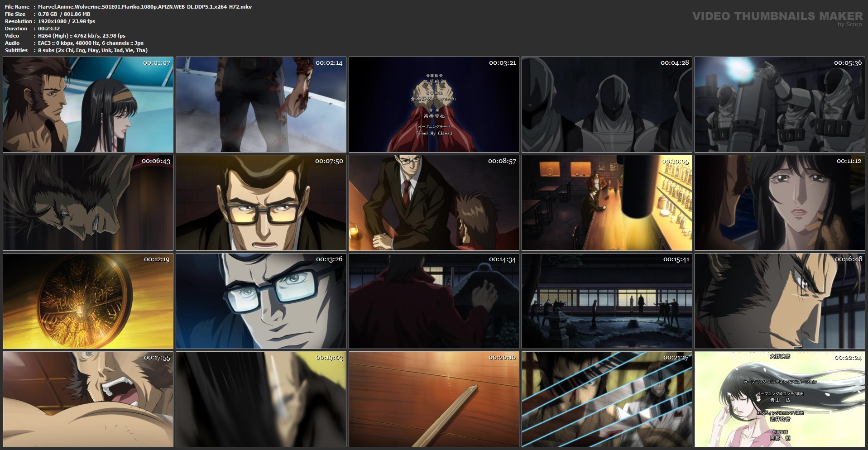The height and width of the screenshot is (450, 868).
Task: Select the golden disc thumbnail at 00:12:19
Action: (x=88, y=301)
